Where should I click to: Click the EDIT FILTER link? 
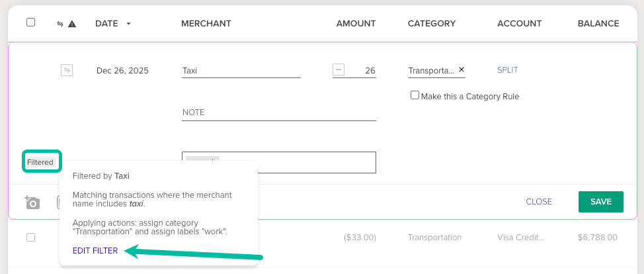coord(95,251)
